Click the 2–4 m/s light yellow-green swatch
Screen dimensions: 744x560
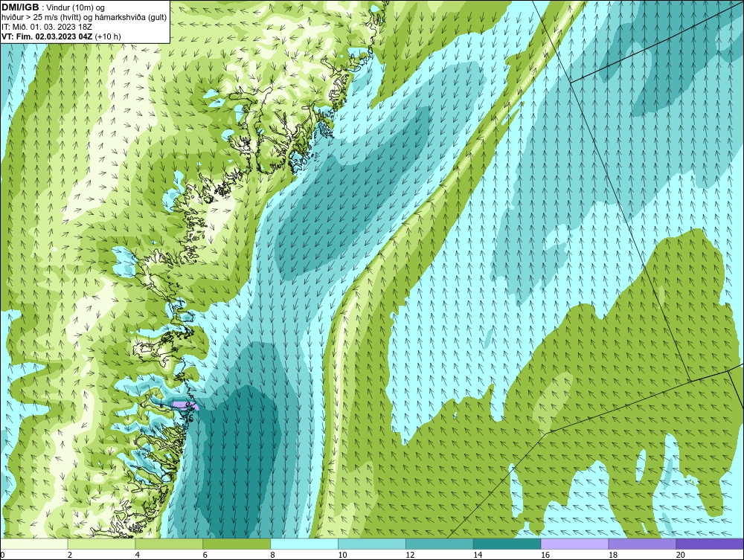101,544
